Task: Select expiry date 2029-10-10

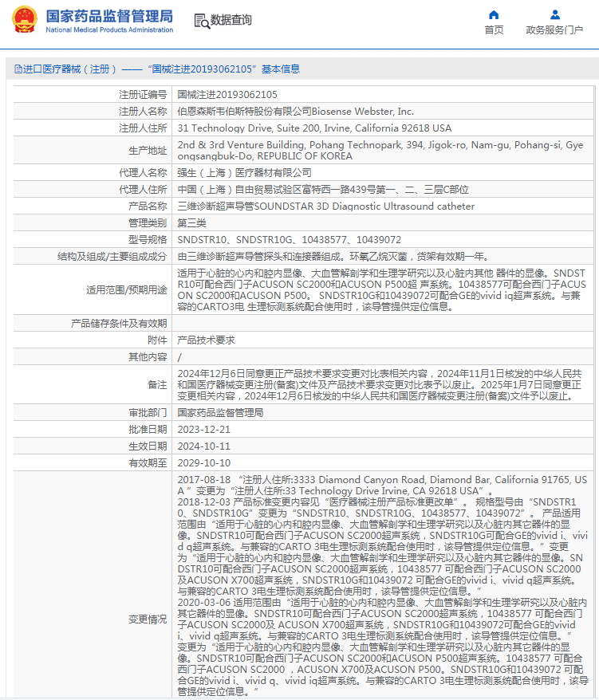Action: tap(203, 463)
